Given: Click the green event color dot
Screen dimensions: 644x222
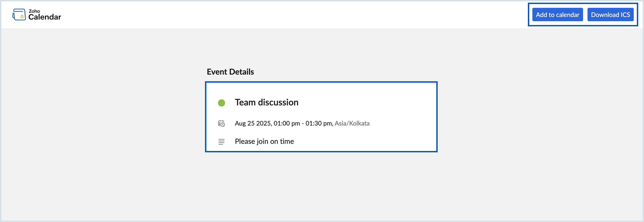Looking at the screenshot, I should pos(221,103).
